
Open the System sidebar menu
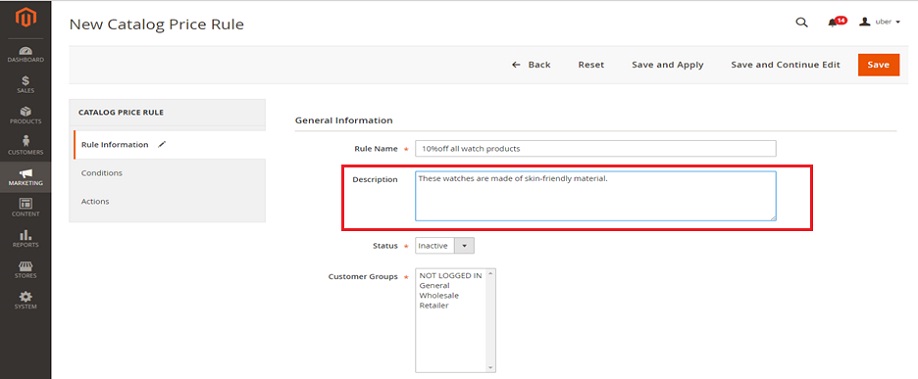(x=25, y=301)
